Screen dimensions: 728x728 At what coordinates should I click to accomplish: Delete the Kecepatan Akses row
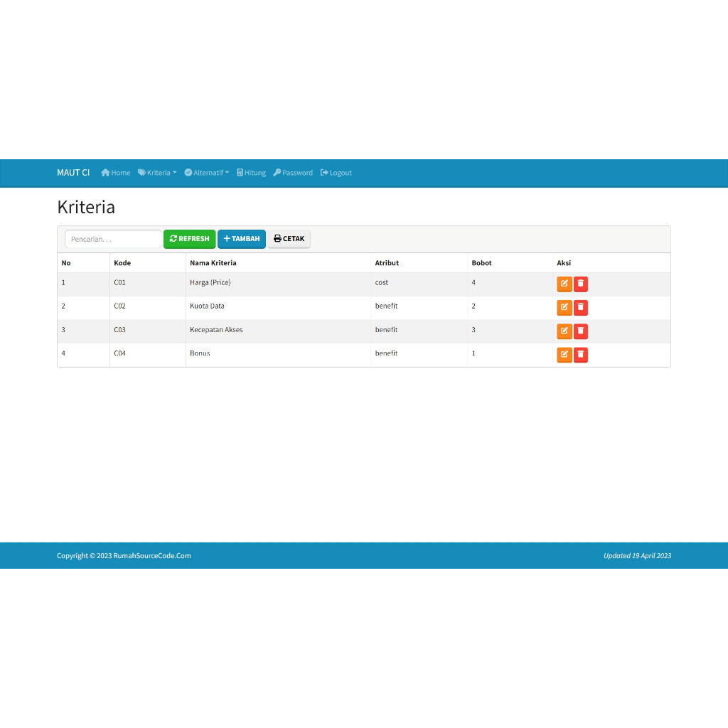click(580, 331)
